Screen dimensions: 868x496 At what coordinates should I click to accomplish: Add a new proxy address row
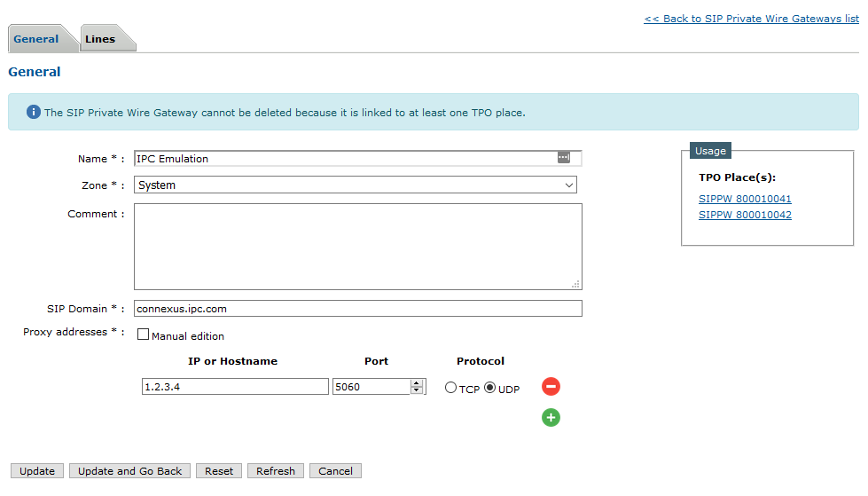(x=551, y=417)
